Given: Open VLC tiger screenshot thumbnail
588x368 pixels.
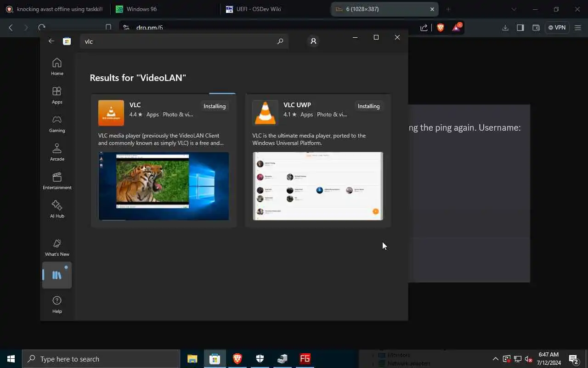Looking at the screenshot, I should coord(164,186).
